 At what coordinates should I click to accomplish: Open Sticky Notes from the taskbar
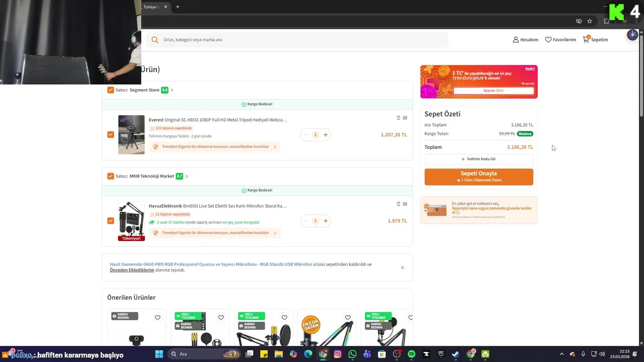click(x=264, y=354)
